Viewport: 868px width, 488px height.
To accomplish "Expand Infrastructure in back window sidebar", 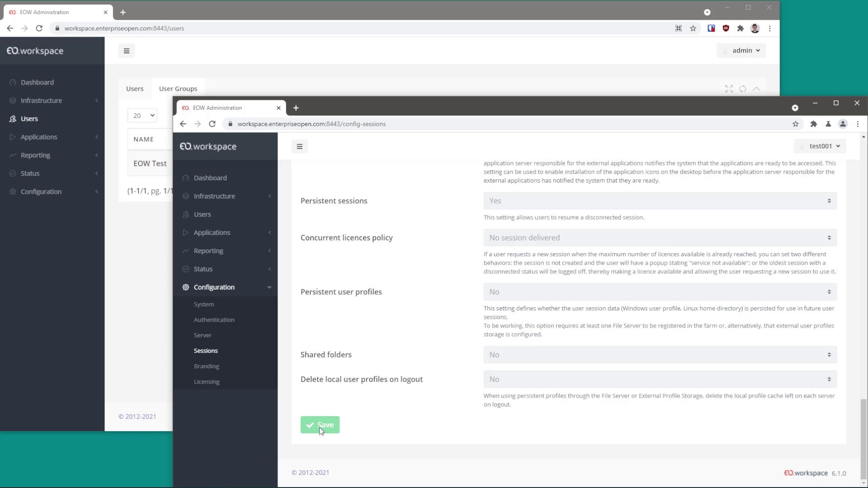I will point(52,101).
